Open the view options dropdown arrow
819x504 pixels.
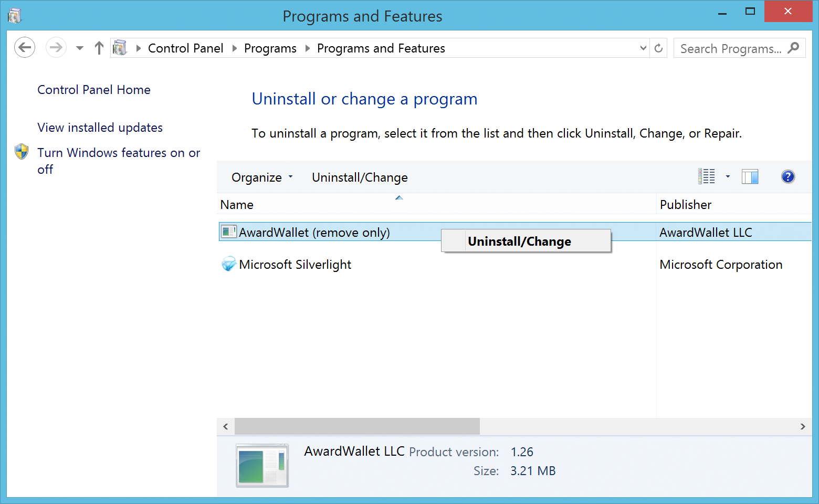pos(728,177)
